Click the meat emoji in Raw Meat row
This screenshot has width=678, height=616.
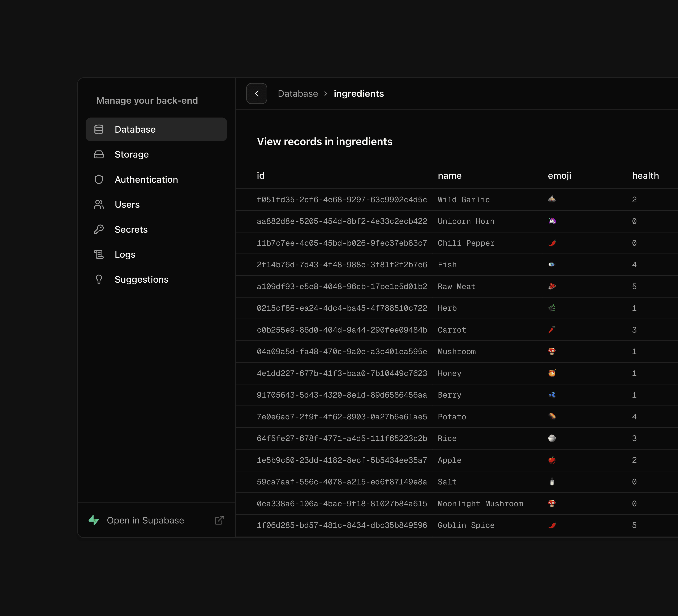tap(552, 286)
